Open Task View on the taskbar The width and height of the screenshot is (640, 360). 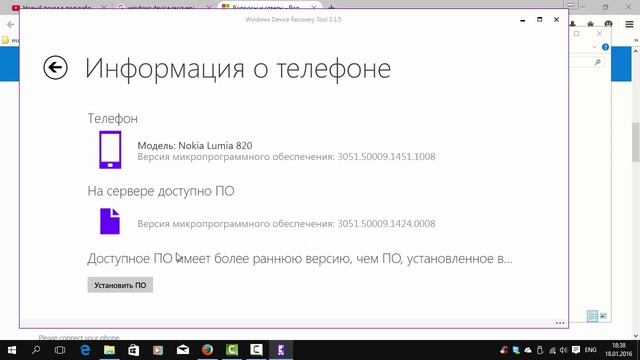[x=60, y=350]
